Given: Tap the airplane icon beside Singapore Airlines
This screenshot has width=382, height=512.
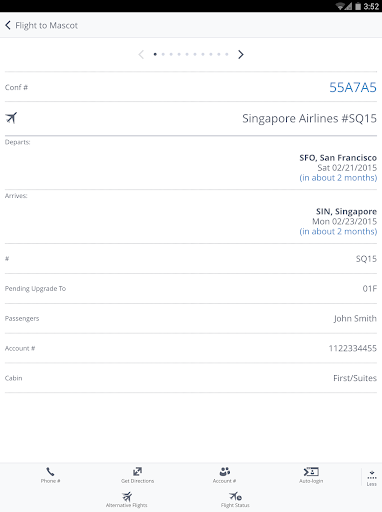Looking at the screenshot, I should [11, 118].
